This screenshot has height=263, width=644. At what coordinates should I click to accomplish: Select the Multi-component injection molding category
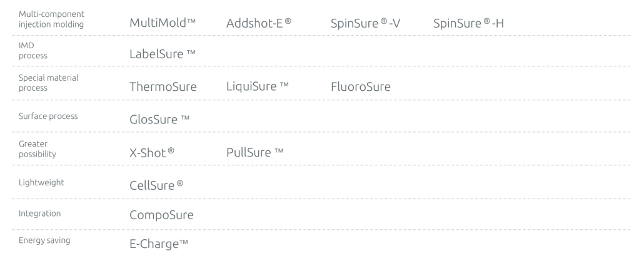[x=51, y=19]
